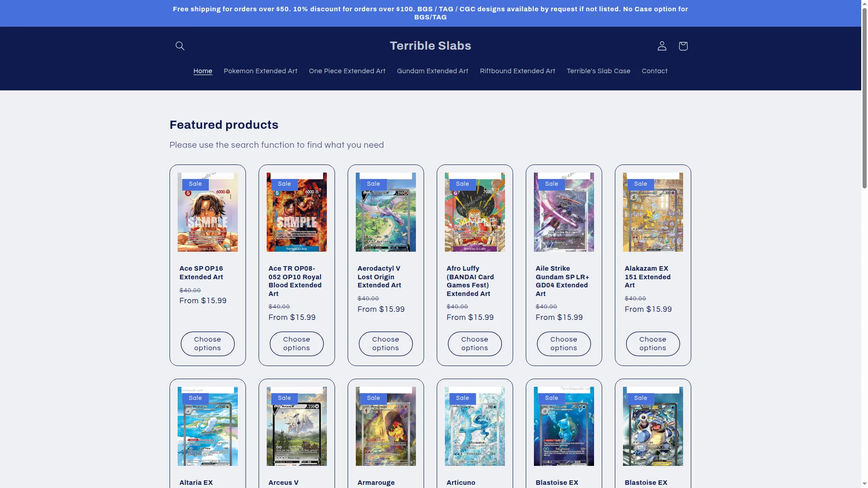Image resolution: width=868 pixels, height=488 pixels.
Task: Open Aerodactyl V Lost Origin Extended Art title
Action: (379, 277)
